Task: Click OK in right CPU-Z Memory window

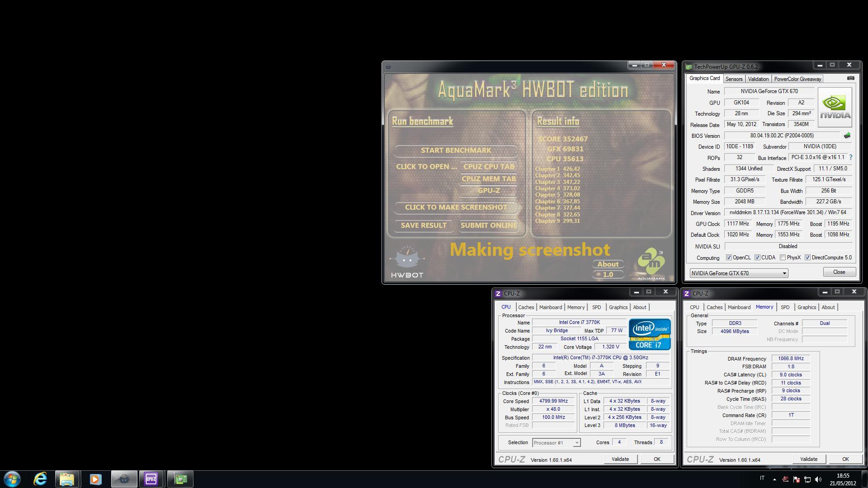Action: point(845,459)
